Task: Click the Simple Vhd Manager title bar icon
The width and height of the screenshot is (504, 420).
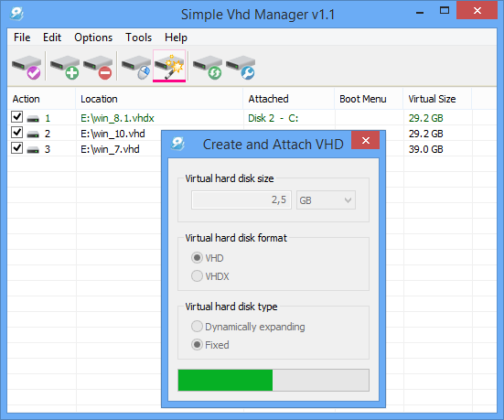Action: click(x=16, y=14)
